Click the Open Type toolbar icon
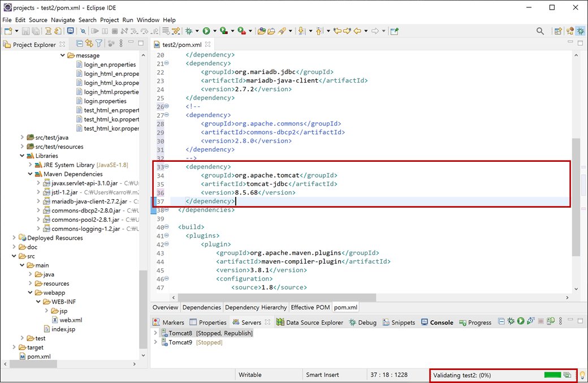This screenshot has height=383, width=588. point(261,31)
